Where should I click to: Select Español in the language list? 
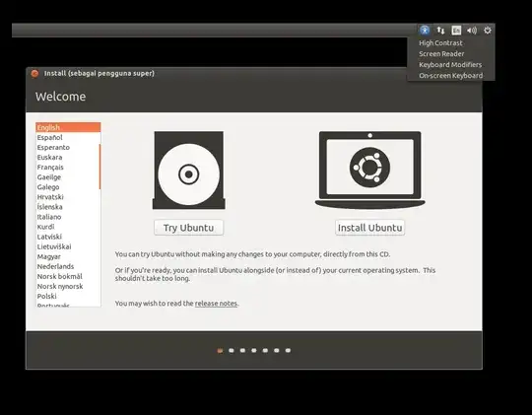click(x=68, y=137)
